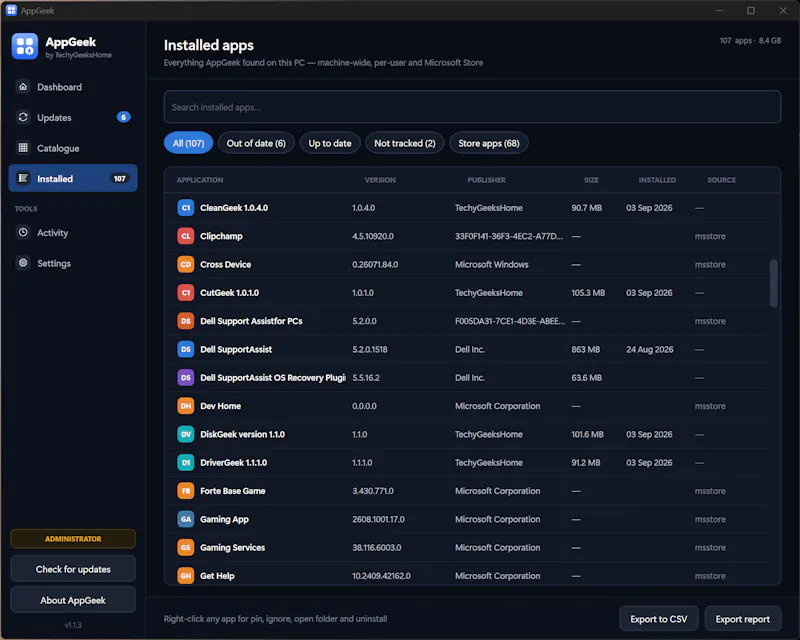Click the Dell Support Assistfor PCs icon

coord(186,321)
